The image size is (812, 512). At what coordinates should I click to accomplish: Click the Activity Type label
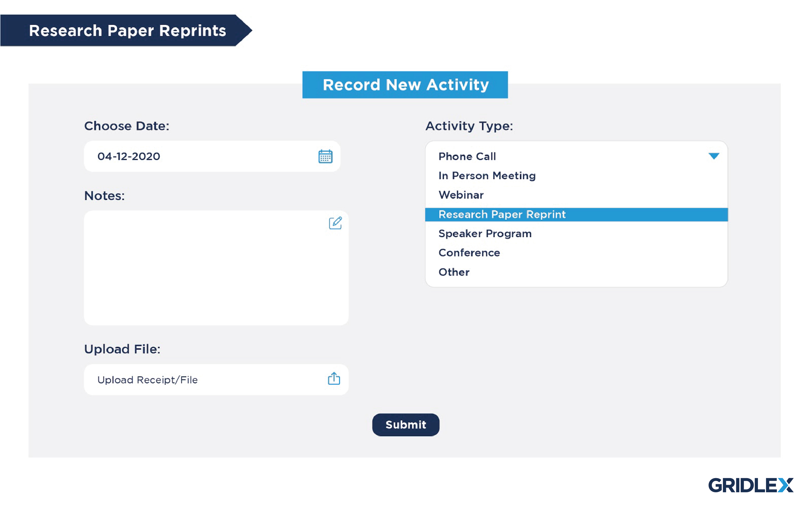(x=469, y=126)
